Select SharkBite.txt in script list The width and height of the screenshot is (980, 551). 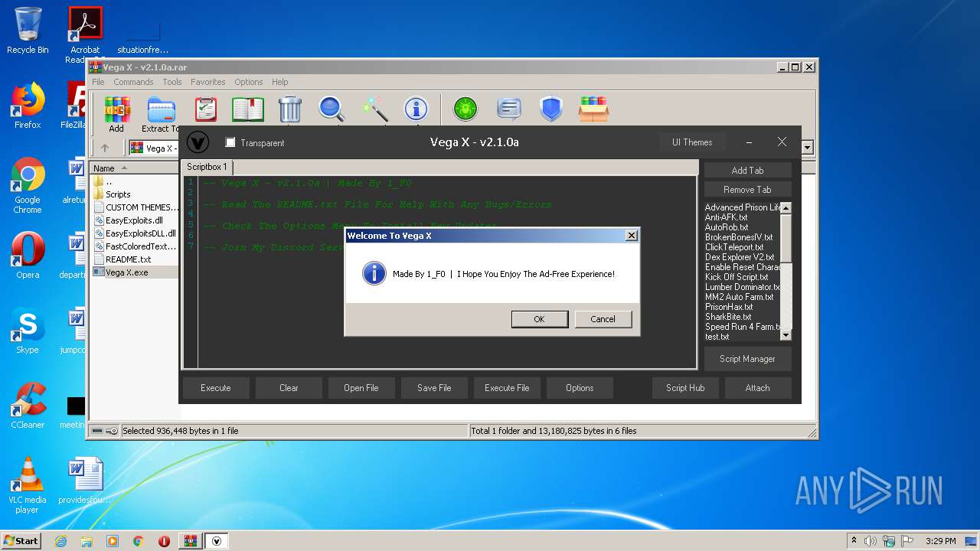[x=728, y=317]
